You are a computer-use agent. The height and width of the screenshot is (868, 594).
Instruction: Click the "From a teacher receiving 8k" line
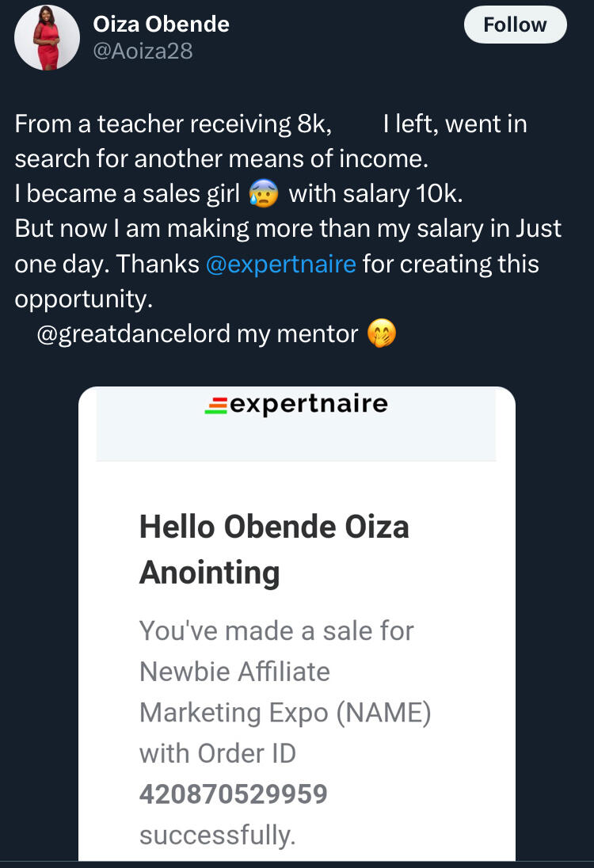coord(173,124)
